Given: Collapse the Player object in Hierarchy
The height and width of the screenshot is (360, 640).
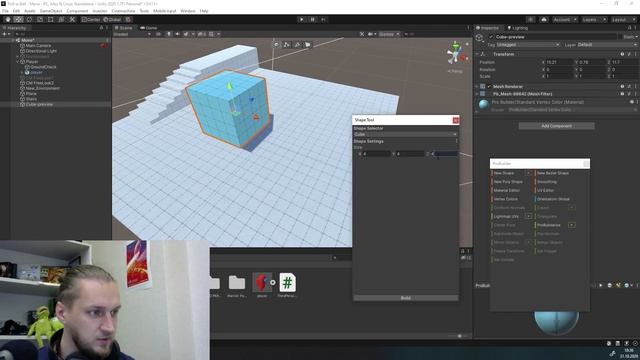Looking at the screenshot, I should click(18, 62).
